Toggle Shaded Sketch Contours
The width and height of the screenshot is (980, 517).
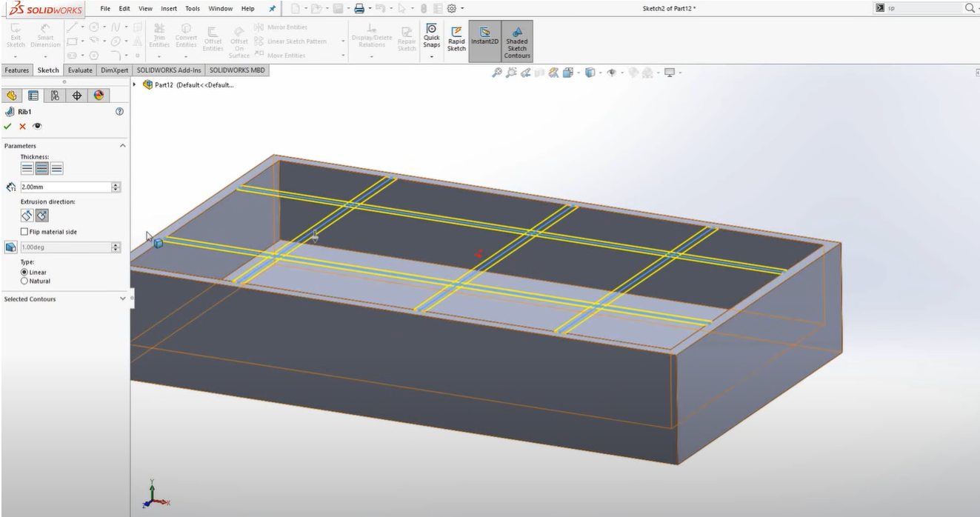[517, 41]
